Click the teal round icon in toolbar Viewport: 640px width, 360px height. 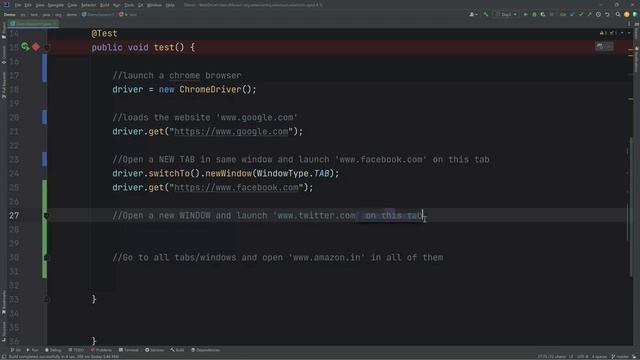coord(635,14)
